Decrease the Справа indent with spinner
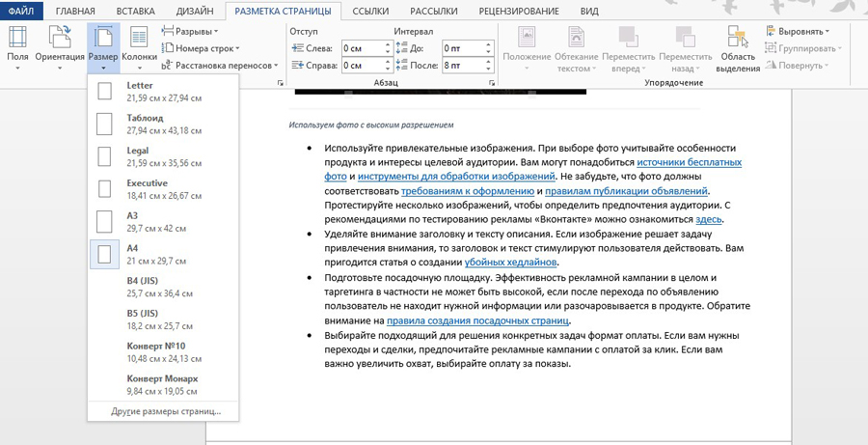 [x=388, y=70]
